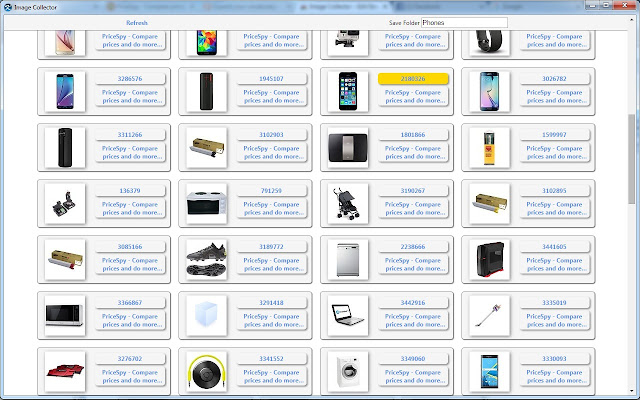Select the PC tower thumbnail for 3441605
The height and width of the screenshot is (400, 640).
tap(489, 259)
